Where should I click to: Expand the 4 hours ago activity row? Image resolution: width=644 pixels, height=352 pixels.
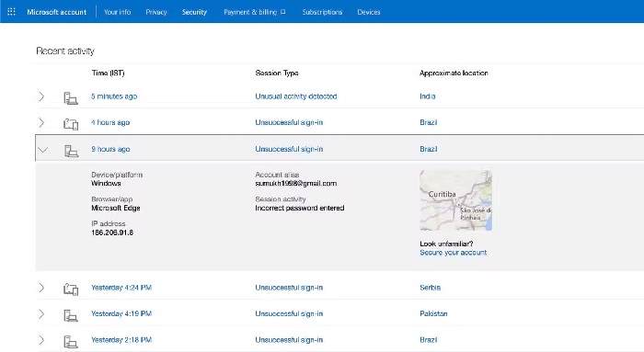[41, 122]
